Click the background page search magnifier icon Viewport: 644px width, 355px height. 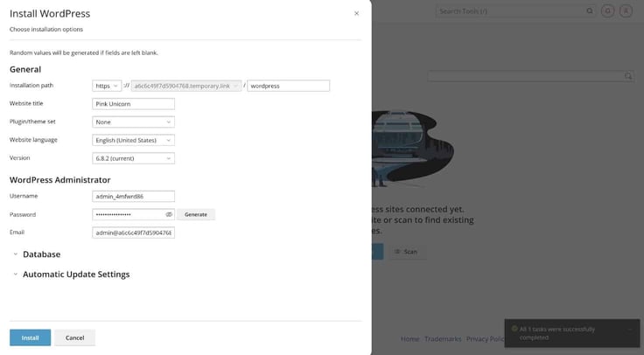628,76
